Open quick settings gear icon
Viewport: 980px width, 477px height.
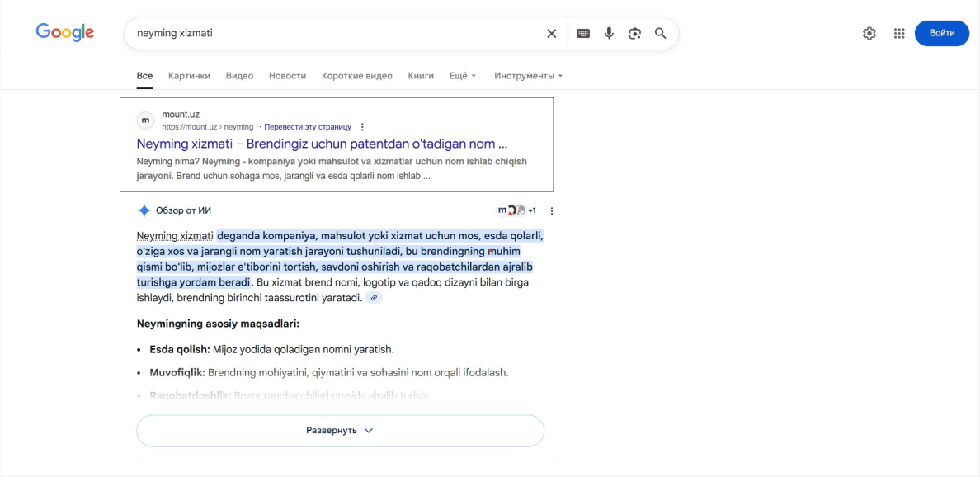(x=869, y=34)
